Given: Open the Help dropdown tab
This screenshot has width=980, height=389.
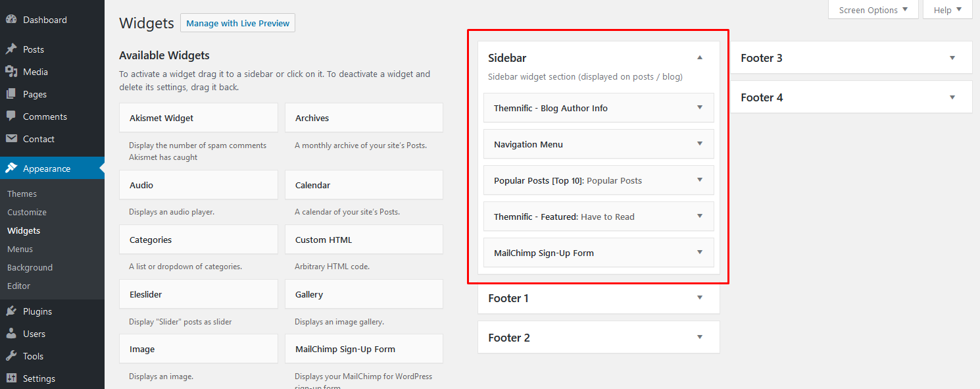Looking at the screenshot, I should (947, 10).
